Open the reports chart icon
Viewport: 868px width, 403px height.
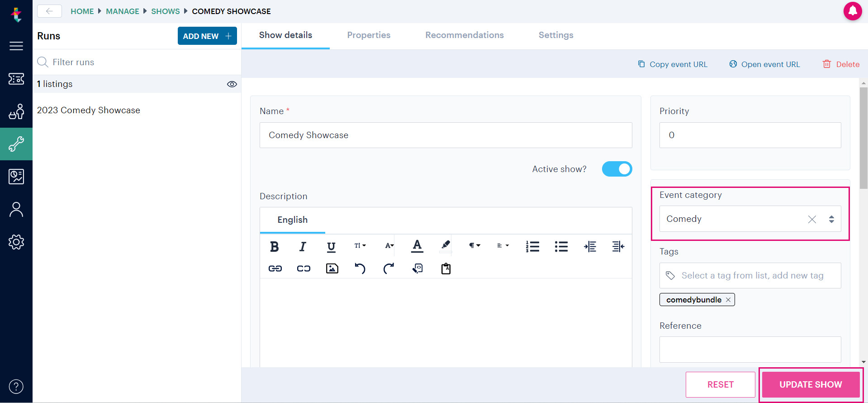pos(16,177)
